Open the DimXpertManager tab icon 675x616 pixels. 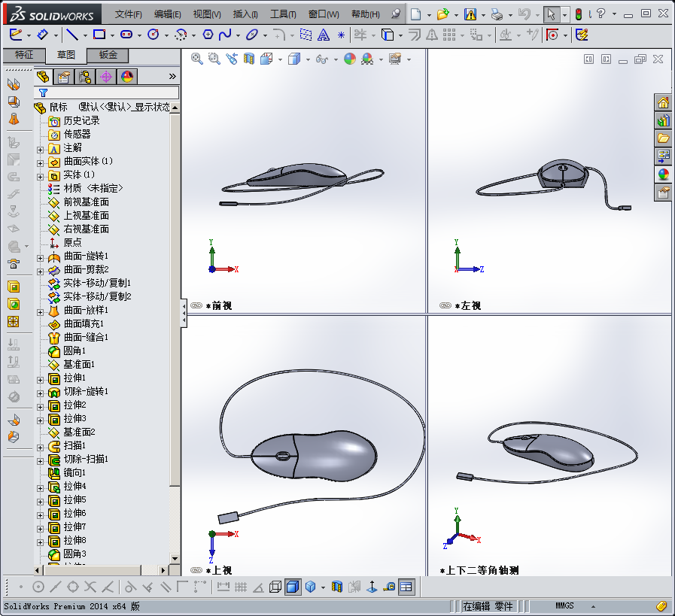pyautogui.click(x=106, y=77)
